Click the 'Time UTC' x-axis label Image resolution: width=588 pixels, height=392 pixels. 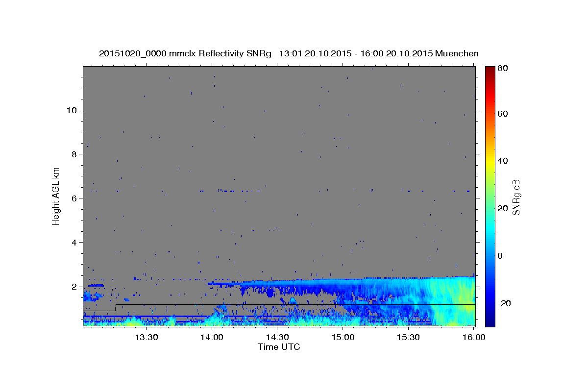tap(279, 347)
